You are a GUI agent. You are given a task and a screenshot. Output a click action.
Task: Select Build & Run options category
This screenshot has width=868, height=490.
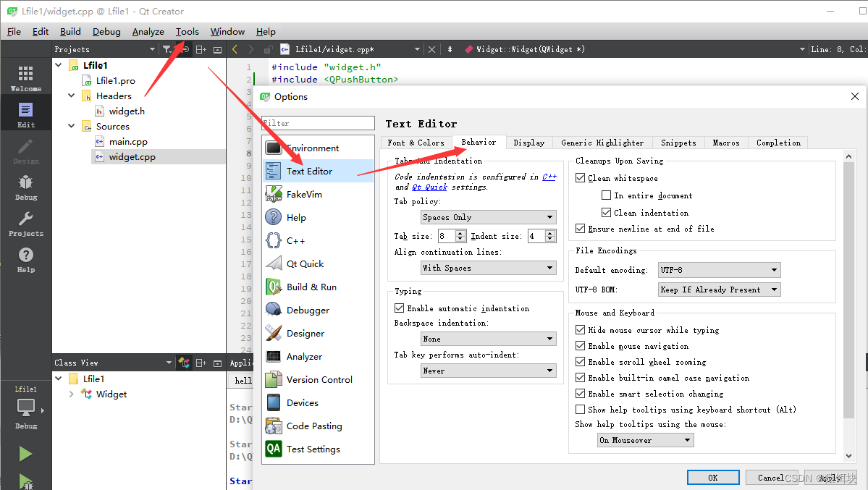pyautogui.click(x=319, y=287)
